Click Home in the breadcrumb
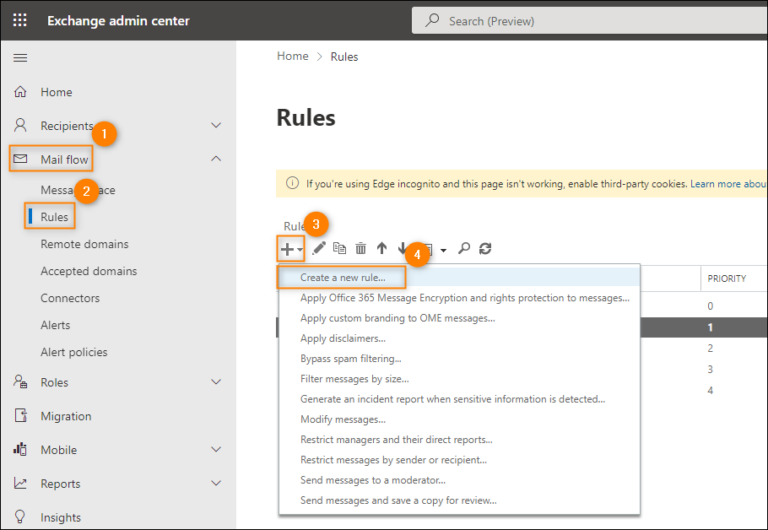This screenshot has width=768, height=530. [292, 56]
